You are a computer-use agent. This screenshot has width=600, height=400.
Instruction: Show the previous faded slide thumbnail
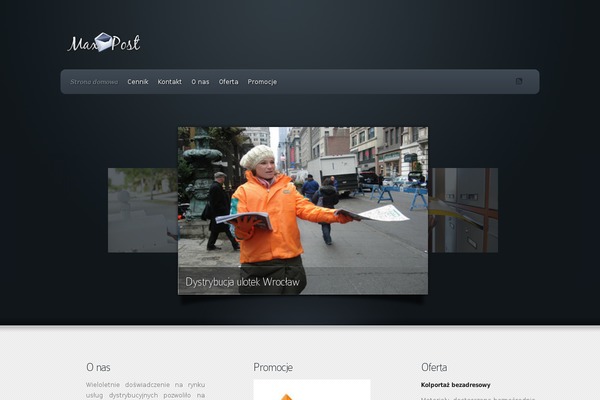tap(143, 210)
